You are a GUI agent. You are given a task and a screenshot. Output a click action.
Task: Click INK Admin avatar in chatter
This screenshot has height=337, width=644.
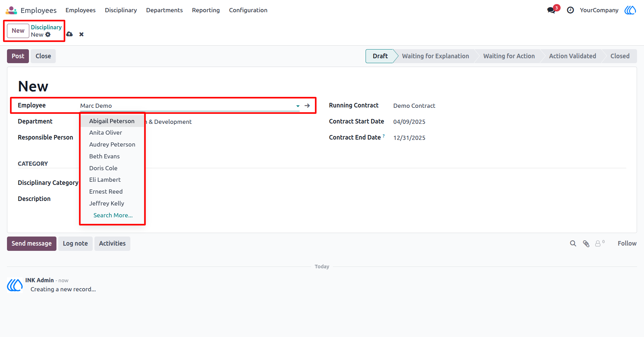[x=15, y=285]
